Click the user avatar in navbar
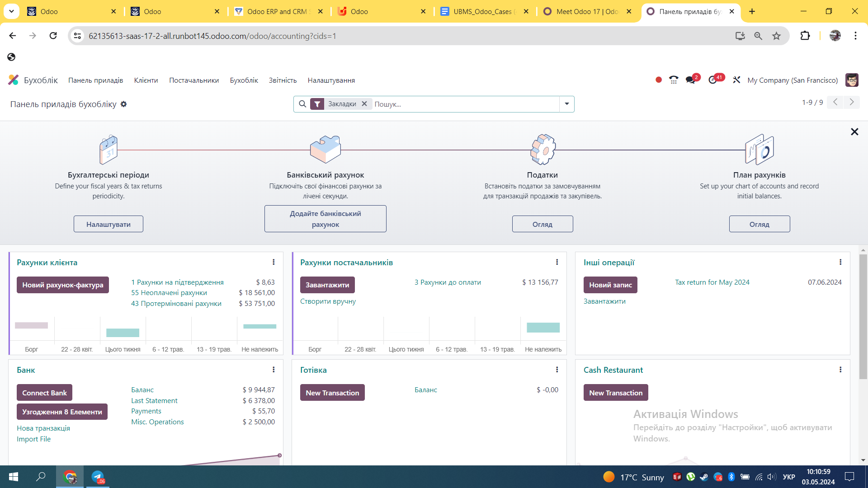Screen dimensions: 868x488 pyautogui.click(x=852, y=80)
